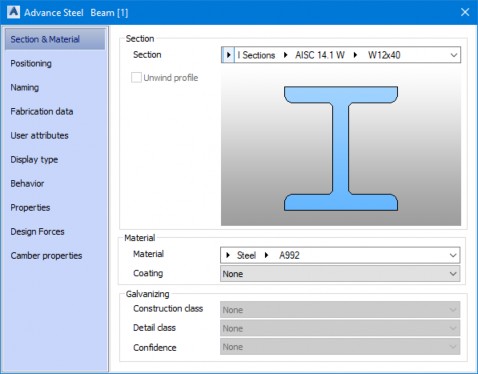This screenshot has width=478, height=374.
Task: Click the W12x40 section size entry
Action: [384, 55]
